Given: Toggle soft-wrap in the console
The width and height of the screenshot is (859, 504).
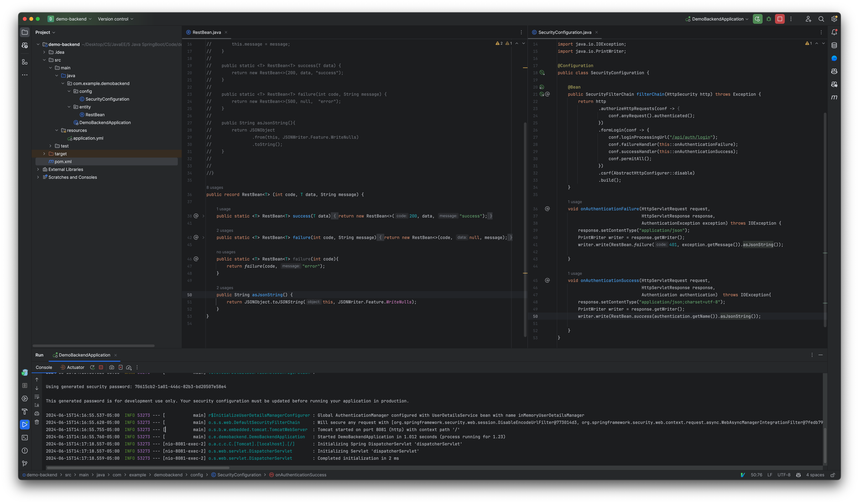Looking at the screenshot, I should pyautogui.click(x=37, y=396).
